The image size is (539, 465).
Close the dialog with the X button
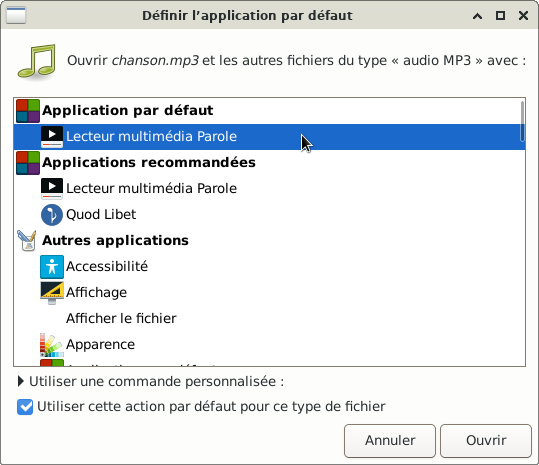(523, 15)
